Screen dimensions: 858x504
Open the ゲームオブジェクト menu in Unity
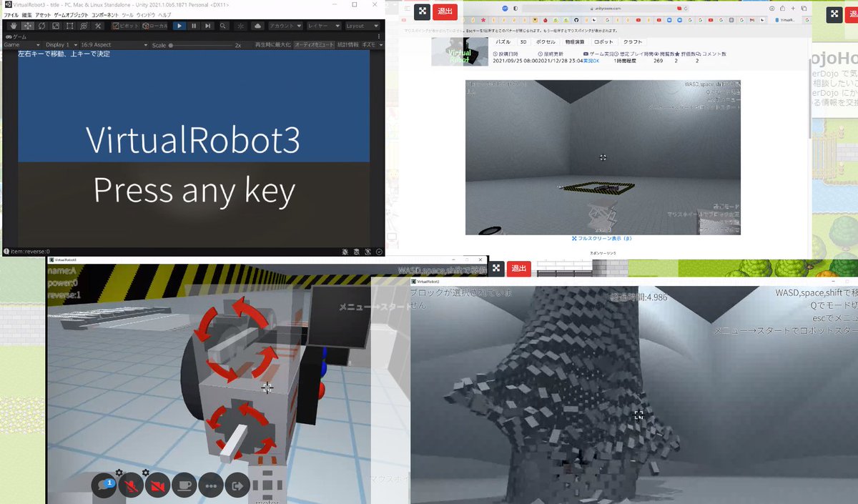point(71,14)
